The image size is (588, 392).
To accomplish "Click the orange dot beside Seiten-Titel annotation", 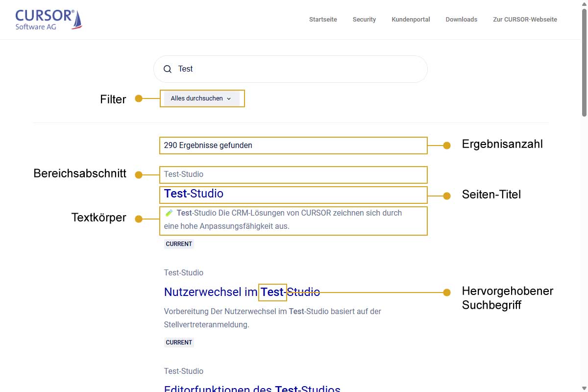I will 447,195.
